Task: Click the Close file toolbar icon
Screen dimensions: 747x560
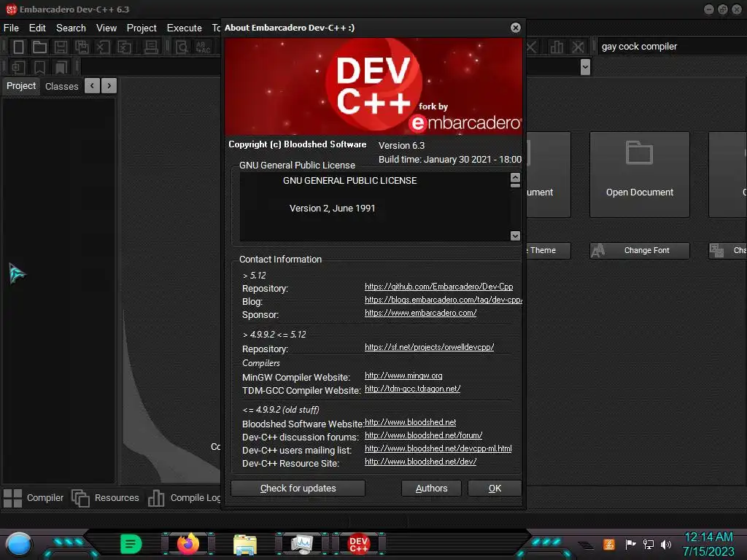Action: click(103, 47)
